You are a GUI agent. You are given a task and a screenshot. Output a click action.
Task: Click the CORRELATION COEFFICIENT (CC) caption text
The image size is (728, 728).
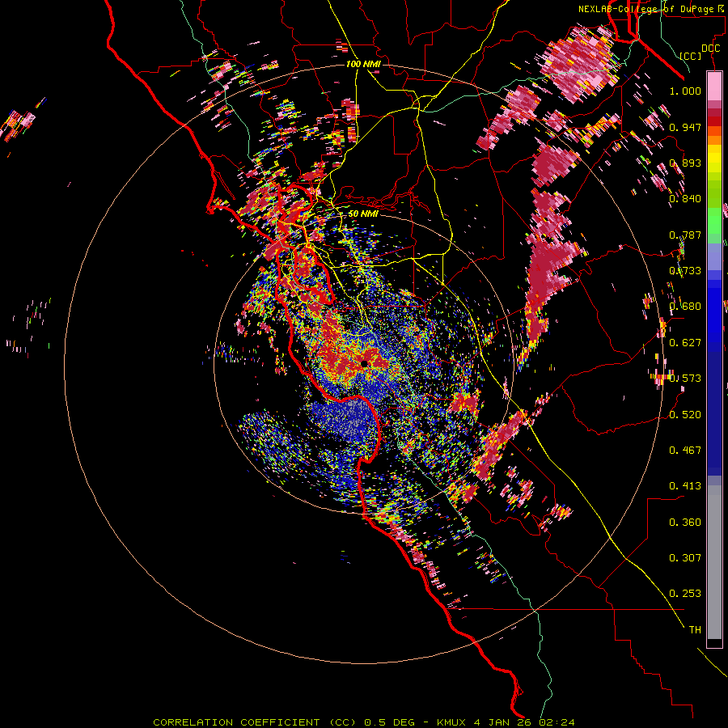pyautogui.click(x=255, y=722)
